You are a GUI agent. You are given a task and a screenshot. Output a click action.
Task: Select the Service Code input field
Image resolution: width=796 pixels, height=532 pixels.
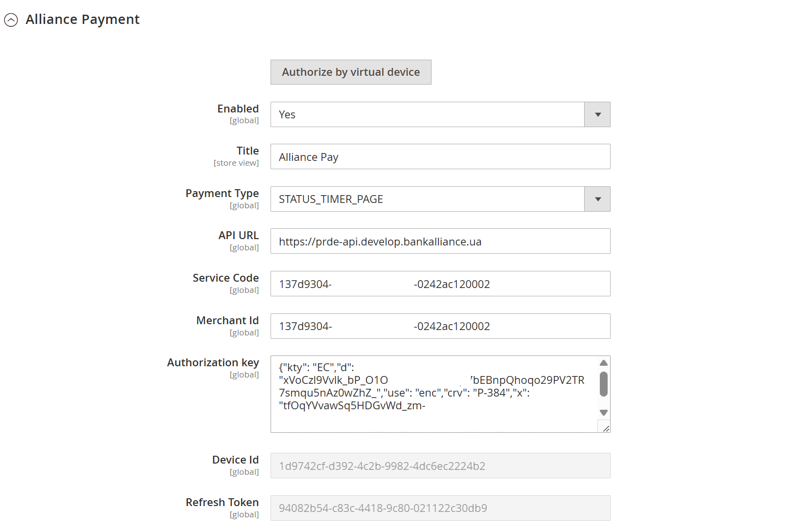[440, 284]
